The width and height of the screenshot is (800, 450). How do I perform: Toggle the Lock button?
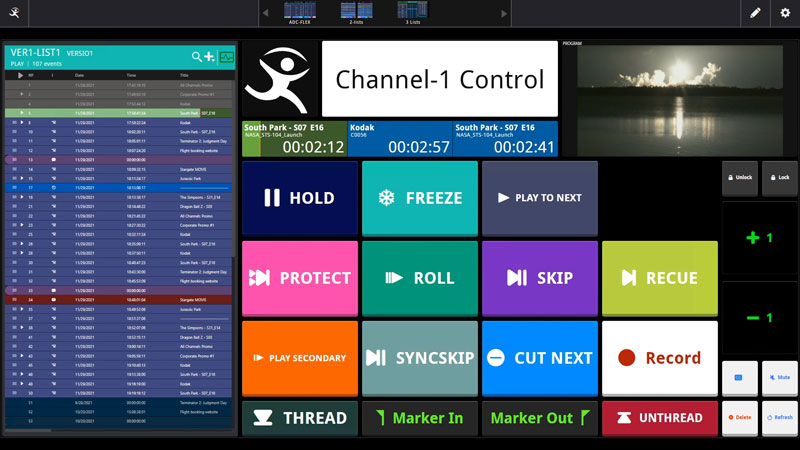779,178
